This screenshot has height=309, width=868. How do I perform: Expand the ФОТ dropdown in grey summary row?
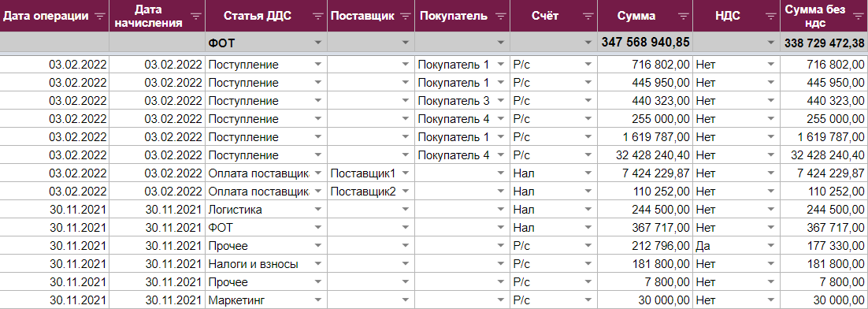(x=317, y=43)
